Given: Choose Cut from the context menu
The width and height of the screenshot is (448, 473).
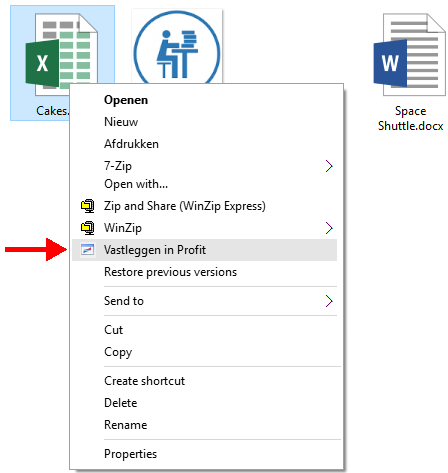Looking at the screenshot, I should [205, 330].
